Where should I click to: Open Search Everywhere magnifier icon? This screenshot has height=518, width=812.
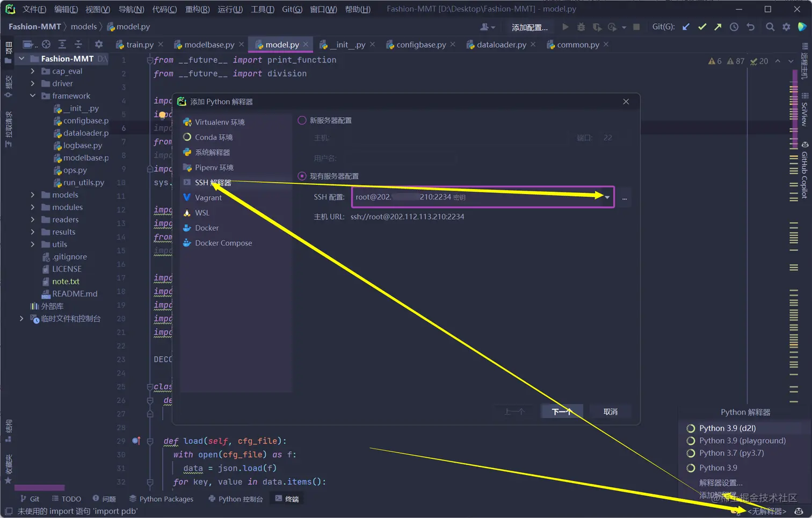pos(770,27)
